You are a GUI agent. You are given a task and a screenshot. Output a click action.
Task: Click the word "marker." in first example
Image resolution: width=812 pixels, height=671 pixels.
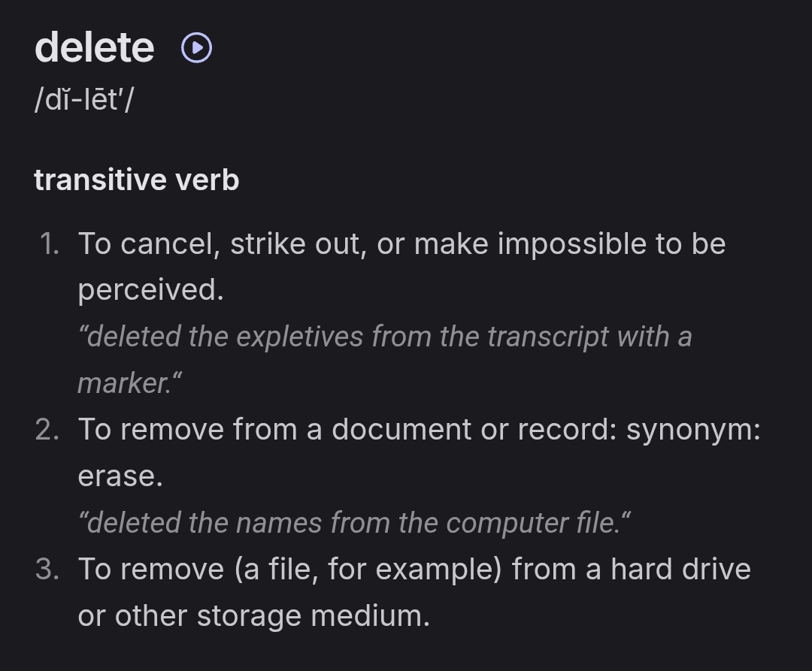(x=129, y=383)
